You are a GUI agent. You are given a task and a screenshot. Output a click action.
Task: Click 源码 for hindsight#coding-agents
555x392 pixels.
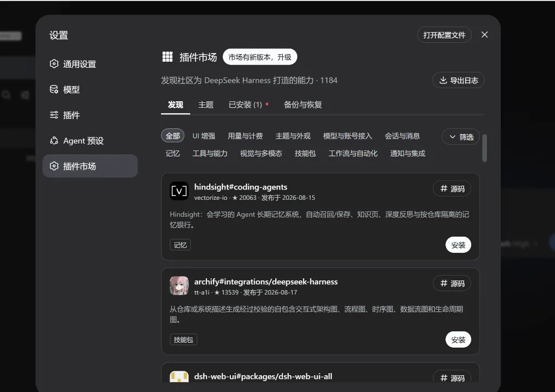point(452,189)
